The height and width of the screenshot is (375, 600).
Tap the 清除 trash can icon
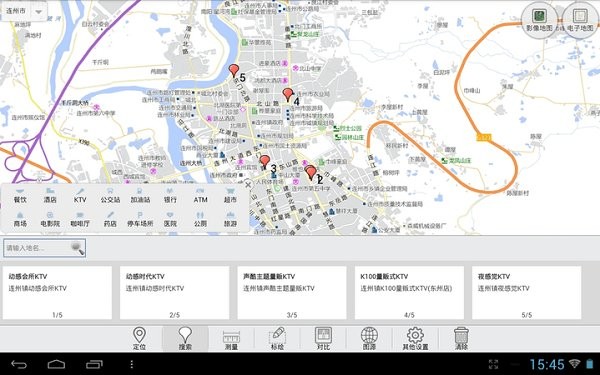(461, 339)
